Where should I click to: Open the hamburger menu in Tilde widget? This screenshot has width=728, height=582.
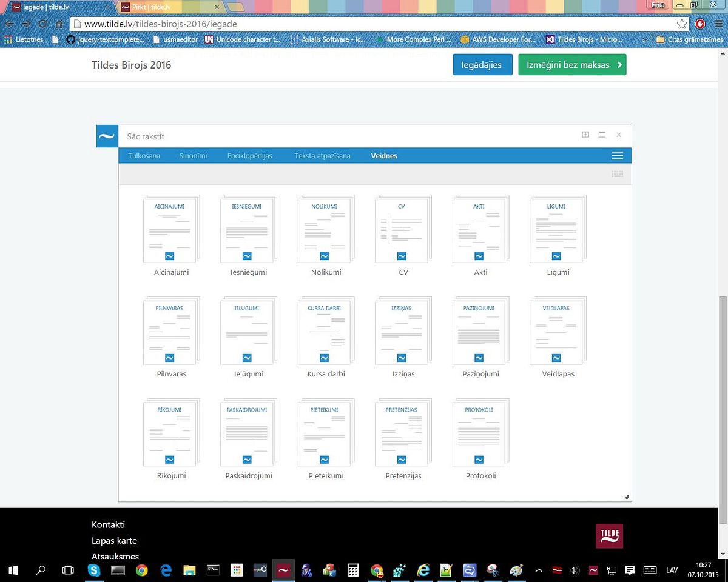[x=618, y=156]
